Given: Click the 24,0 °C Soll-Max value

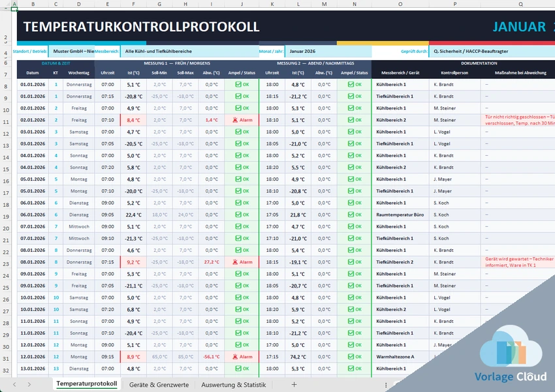Looking at the screenshot, I should [185, 215].
